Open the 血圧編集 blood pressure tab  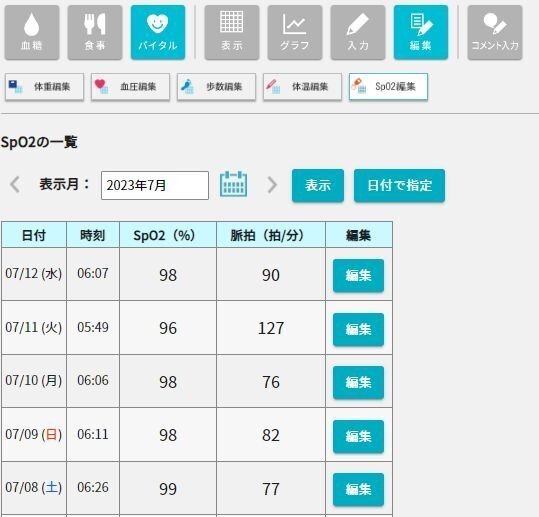(x=130, y=87)
